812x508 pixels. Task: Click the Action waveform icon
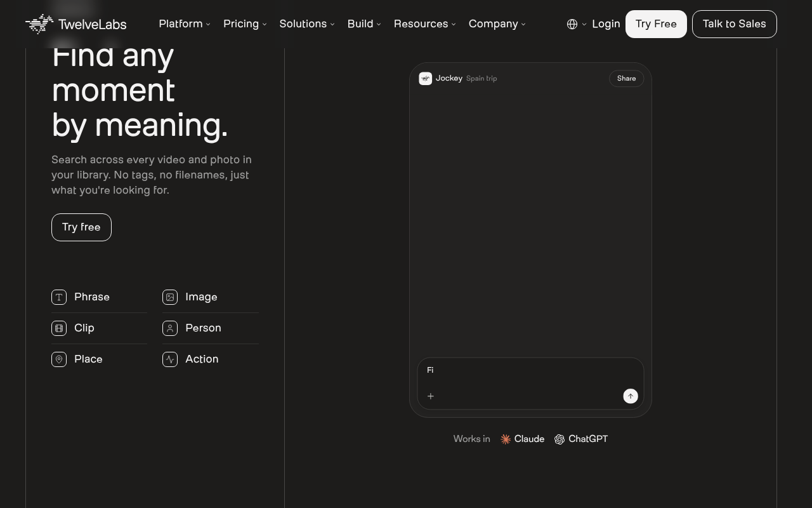coord(170,359)
